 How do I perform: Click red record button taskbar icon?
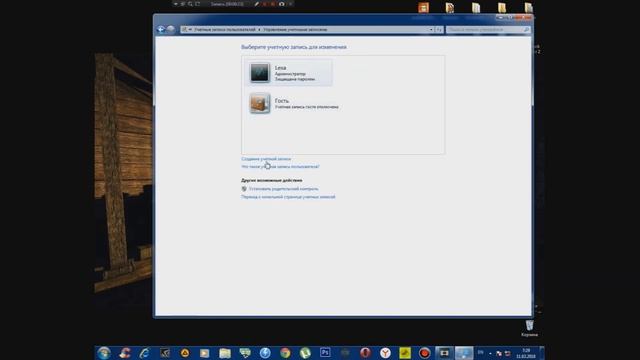pos(424,353)
